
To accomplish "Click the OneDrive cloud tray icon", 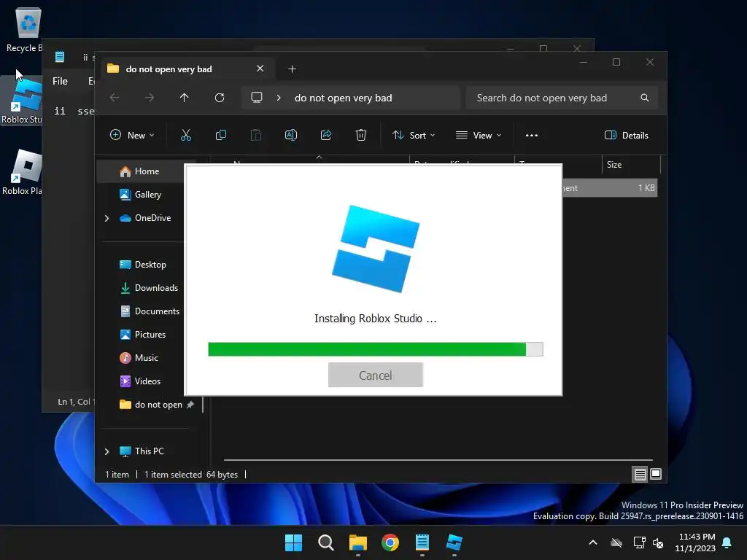I will pyautogui.click(x=616, y=542).
